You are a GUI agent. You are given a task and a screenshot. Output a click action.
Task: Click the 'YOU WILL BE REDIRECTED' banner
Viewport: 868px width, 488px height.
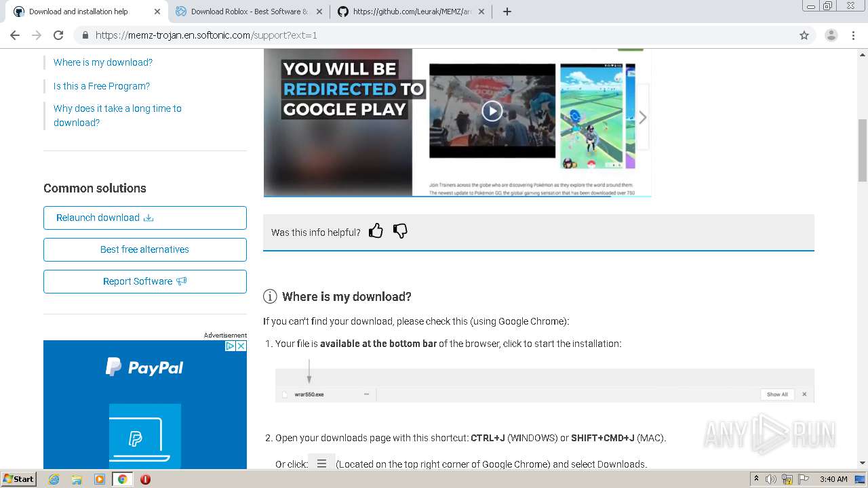(x=353, y=89)
